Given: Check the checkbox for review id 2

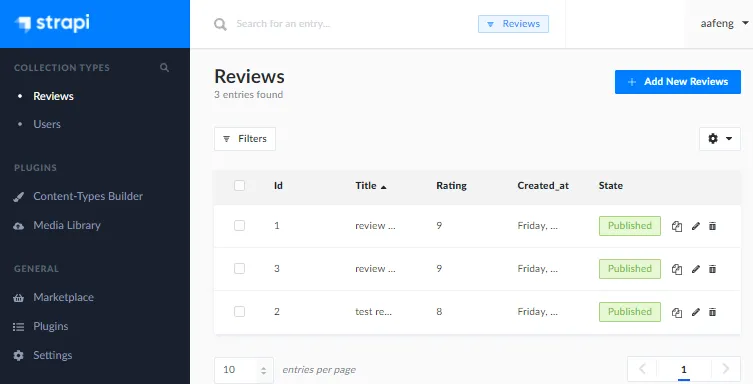Looking at the screenshot, I should click(x=239, y=312).
